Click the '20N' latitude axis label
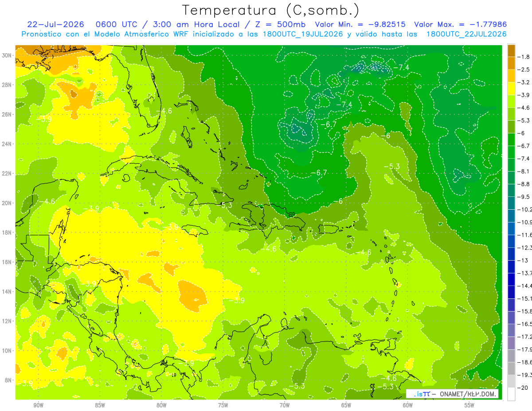The image size is (532, 411). pos(7,203)
